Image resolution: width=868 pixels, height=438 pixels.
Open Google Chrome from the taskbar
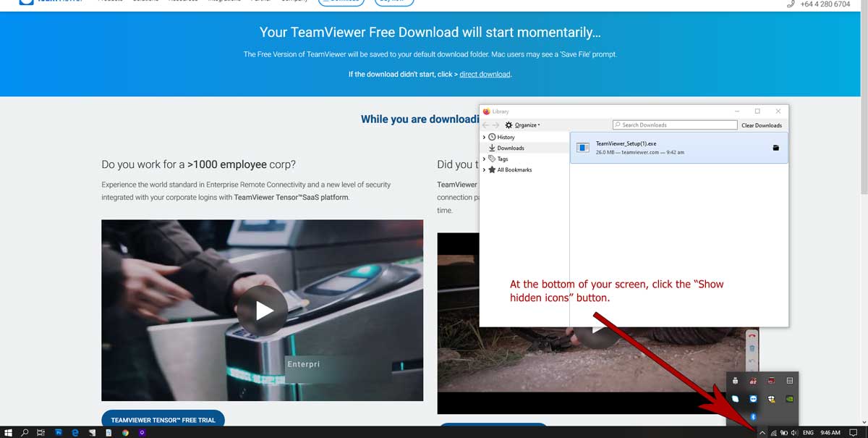click(x=125, y=432)
